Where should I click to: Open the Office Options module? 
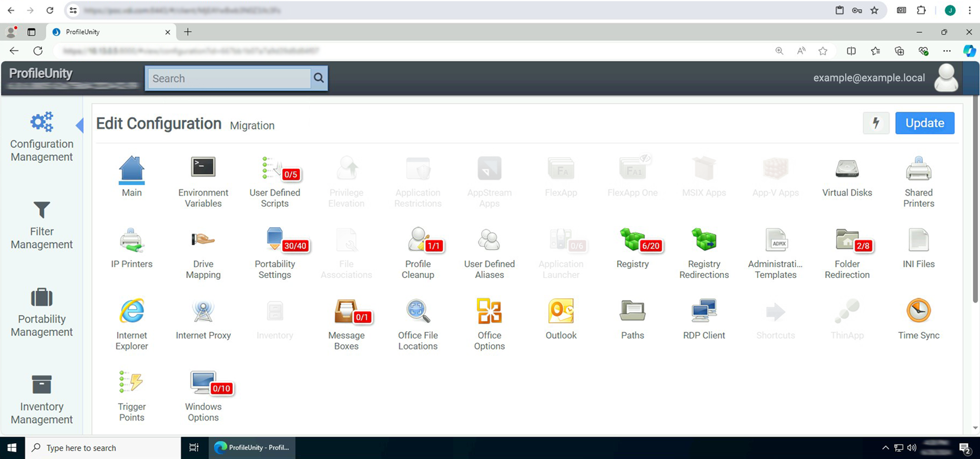click(489, 325)
